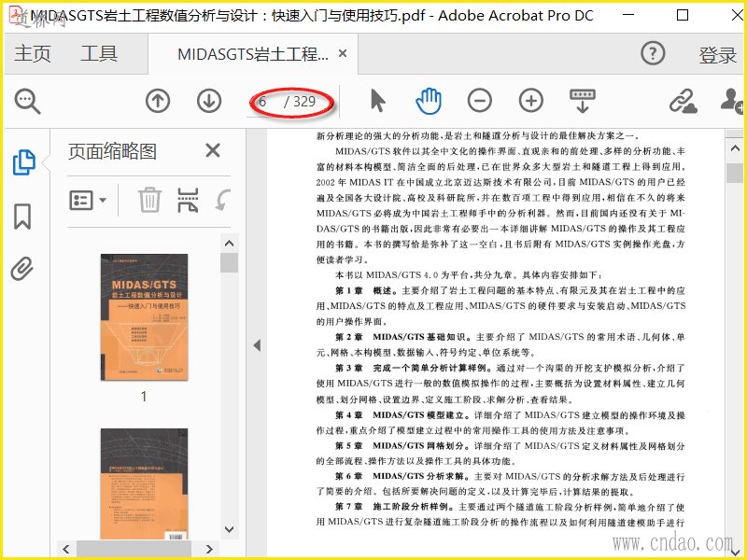Click the split/print pages icon
Viewport: 747px width, 560px height.
coord(188,200)
